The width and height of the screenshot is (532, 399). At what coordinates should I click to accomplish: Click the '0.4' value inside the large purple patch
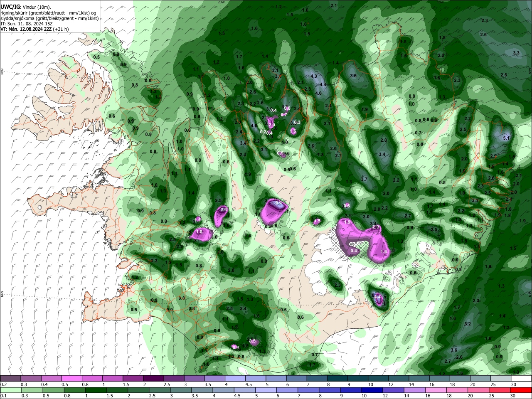click(x=354, y=251)
